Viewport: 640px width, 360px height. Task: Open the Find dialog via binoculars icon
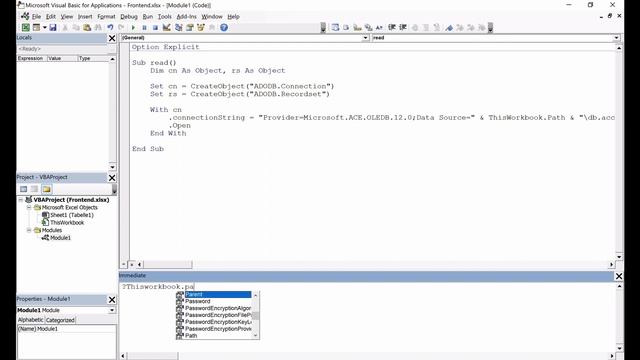pos(98,27)
